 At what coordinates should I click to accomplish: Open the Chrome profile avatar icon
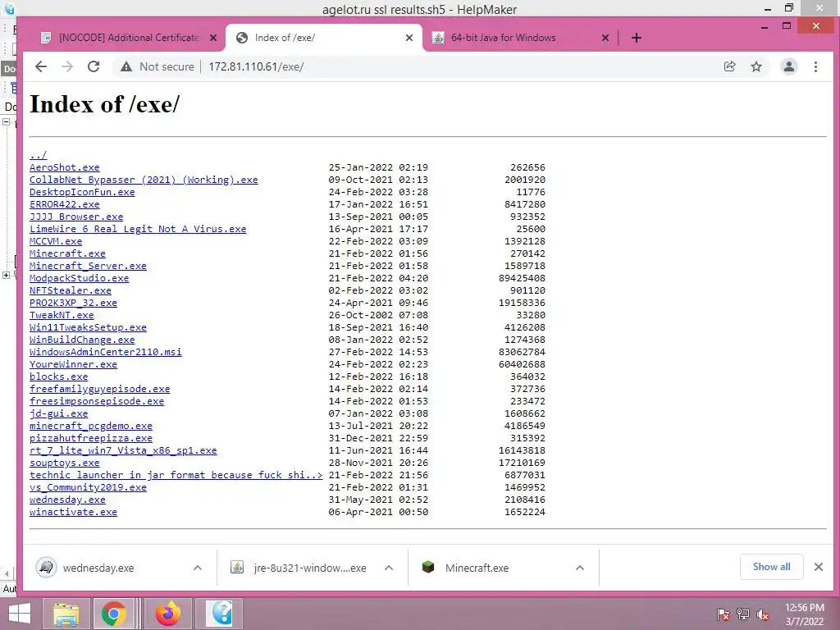coord(788,66)
